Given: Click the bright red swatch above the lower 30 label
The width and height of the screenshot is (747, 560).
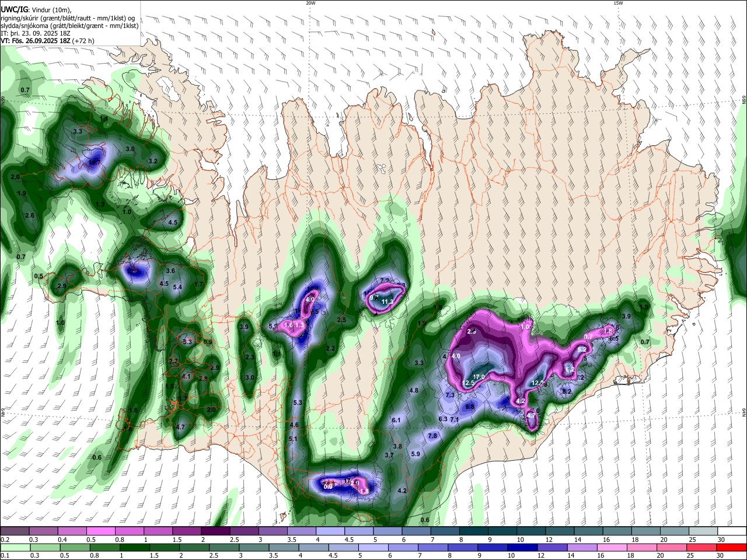Looking at the screenshot, I should [731, 548].
